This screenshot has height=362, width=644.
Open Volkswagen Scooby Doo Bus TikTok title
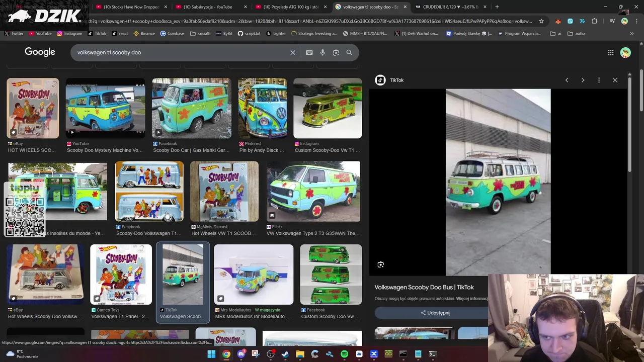click(x=424, y=287)
